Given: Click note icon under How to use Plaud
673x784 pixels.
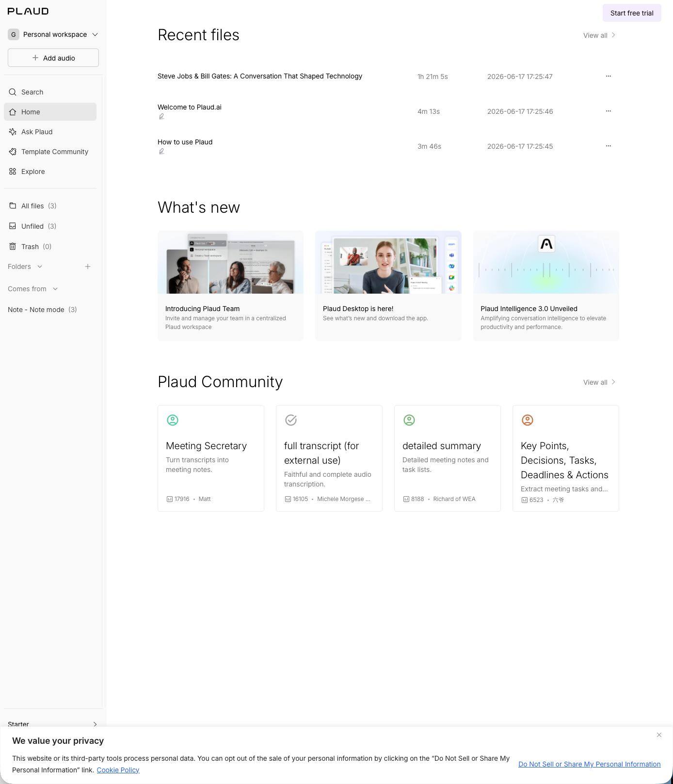Looking at the screenshot, I should point(161,151).
